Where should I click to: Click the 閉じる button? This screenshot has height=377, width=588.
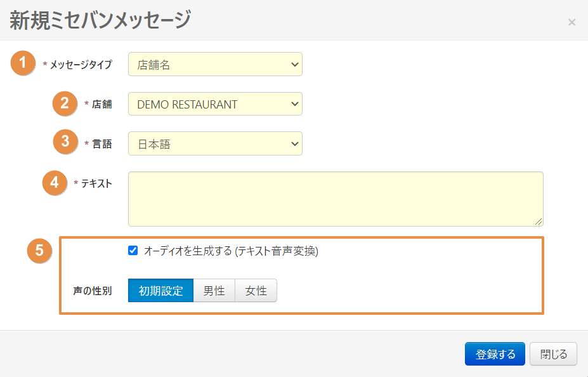553,354
